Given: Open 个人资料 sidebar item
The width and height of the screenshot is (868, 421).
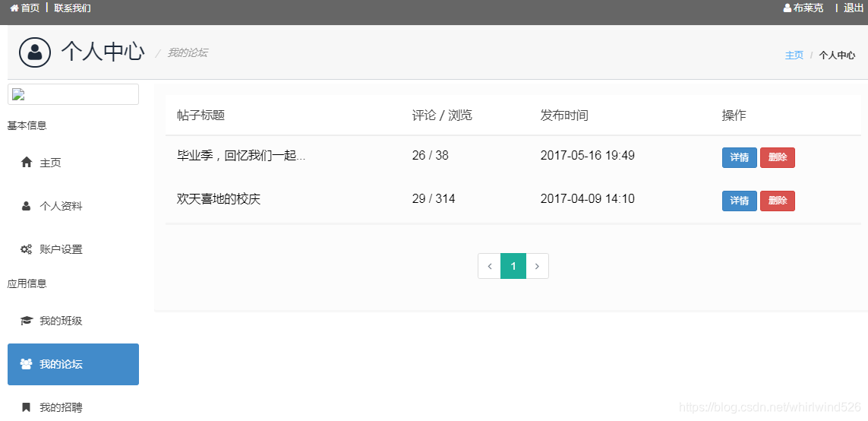Looking at the screenshot, I should click(x=73, y=206).
